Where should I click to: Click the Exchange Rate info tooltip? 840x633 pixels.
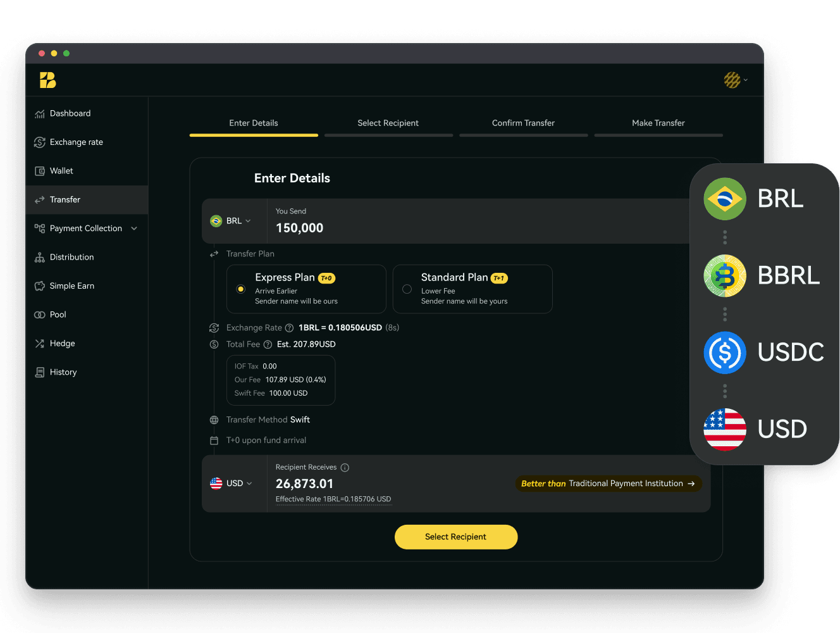pyautogui.click(x=290, y=328)
